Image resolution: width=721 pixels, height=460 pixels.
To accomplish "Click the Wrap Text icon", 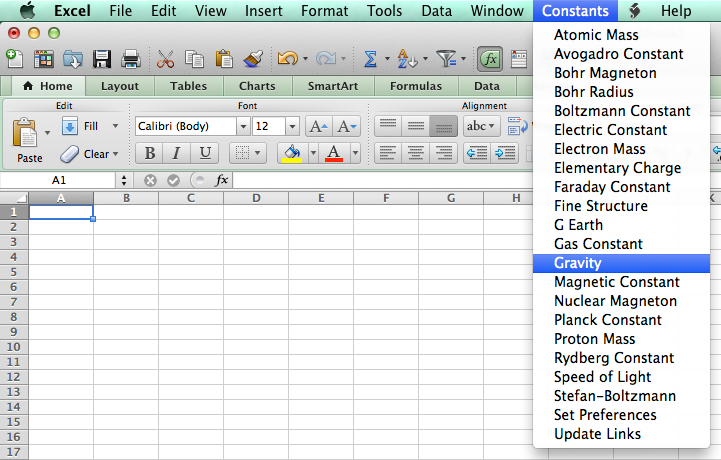I will (x=517, y=126).
